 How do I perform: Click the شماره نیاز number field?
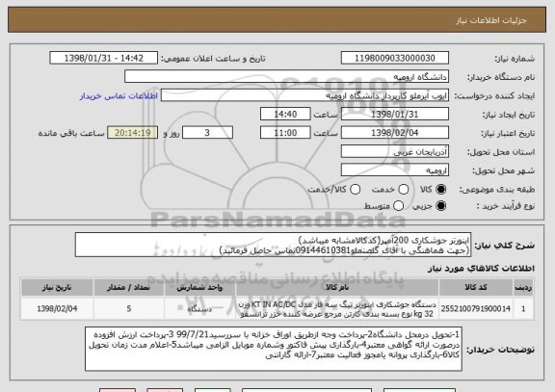[x=395, y=58]
